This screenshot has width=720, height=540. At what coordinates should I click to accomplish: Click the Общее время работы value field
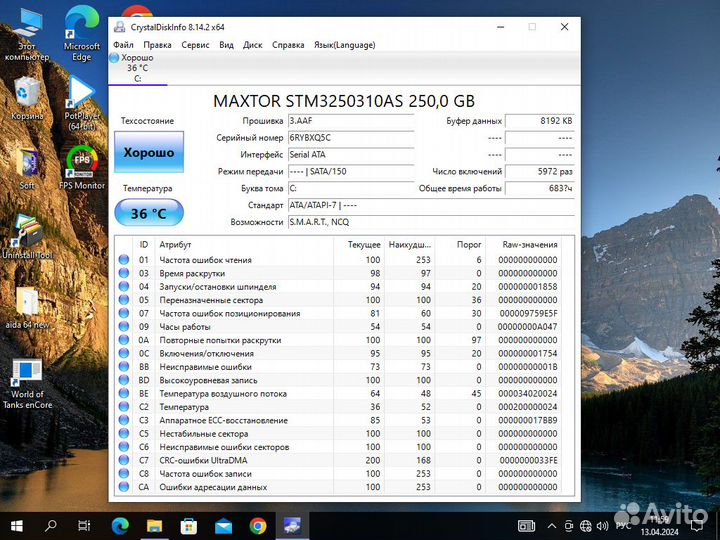pos(540,188)
